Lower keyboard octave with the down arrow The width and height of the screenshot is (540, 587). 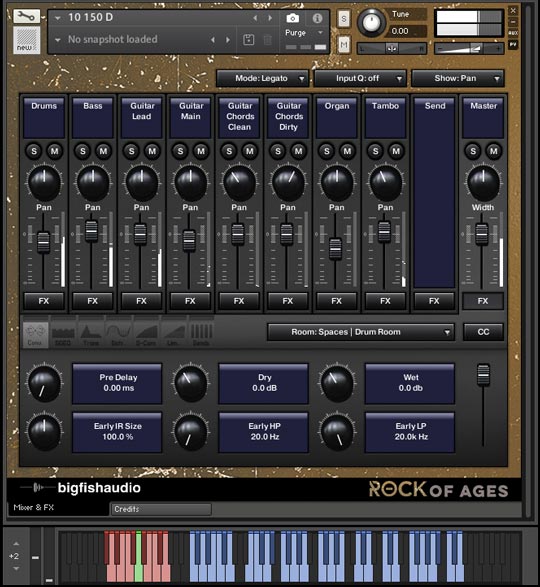pyautogui.click(x=16, y=568)
